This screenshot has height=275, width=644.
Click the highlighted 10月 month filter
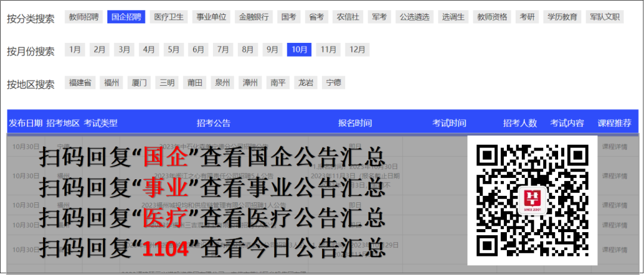[299, 49]
